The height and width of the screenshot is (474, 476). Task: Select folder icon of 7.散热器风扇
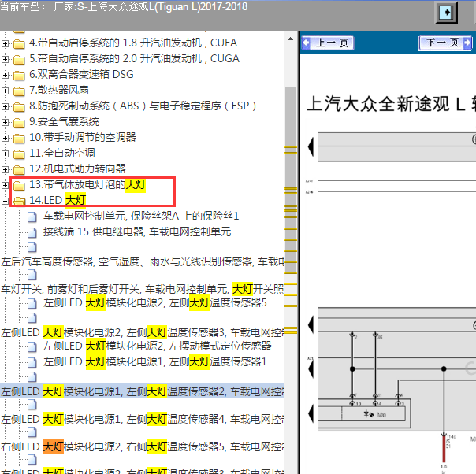tap(19, 91)
